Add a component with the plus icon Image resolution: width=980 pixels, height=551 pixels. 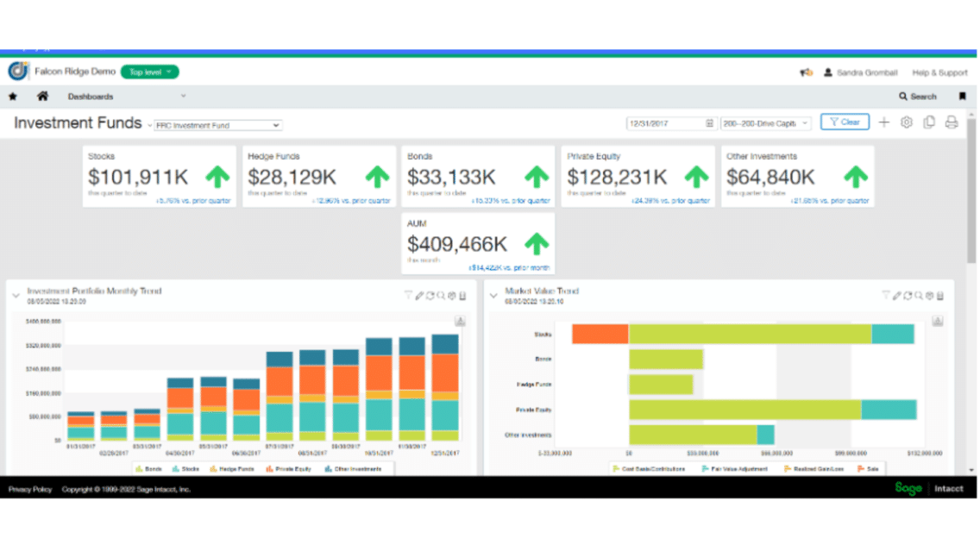pos(883,122)
